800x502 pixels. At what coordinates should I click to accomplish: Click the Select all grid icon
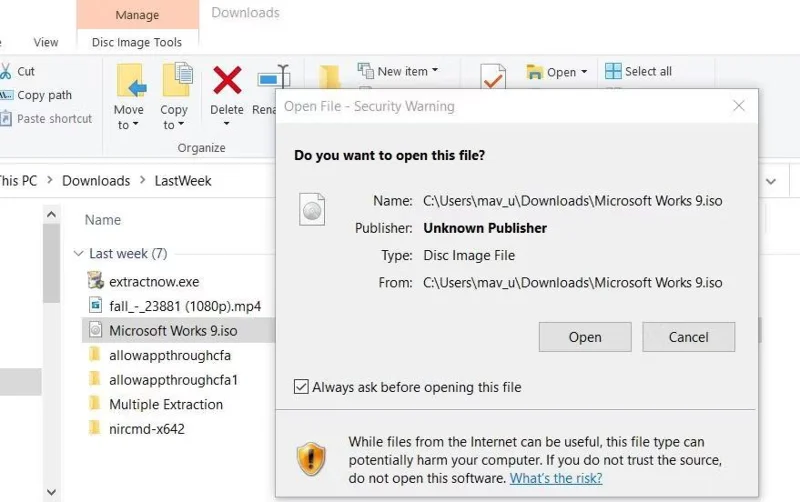tap(613, 71)
